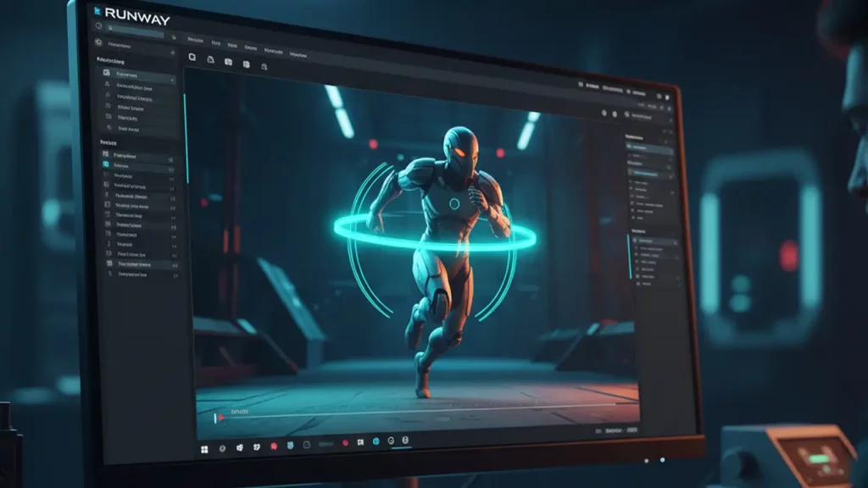Click the light blue circular taskbar icon
The image size is (868, 488).
[x=376, y=443]
